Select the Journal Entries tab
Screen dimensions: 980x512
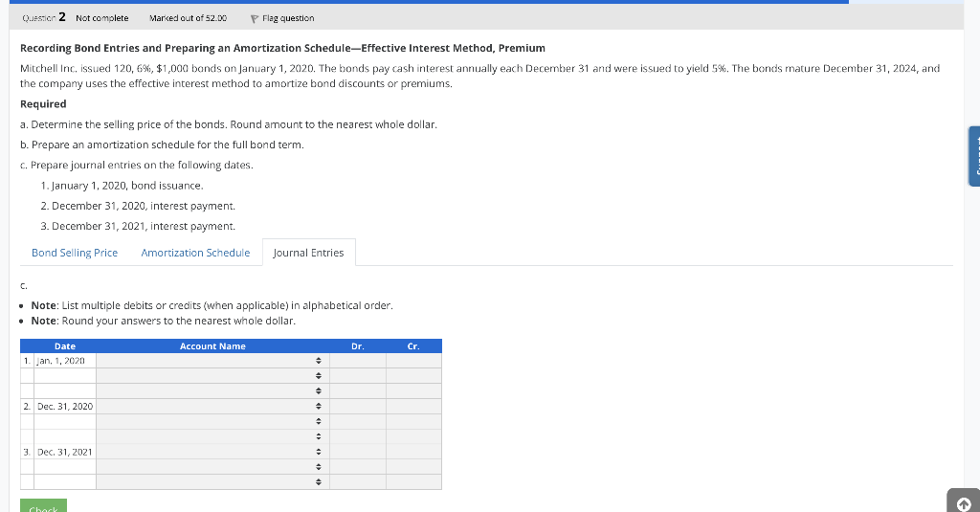(x=309, y=253)
